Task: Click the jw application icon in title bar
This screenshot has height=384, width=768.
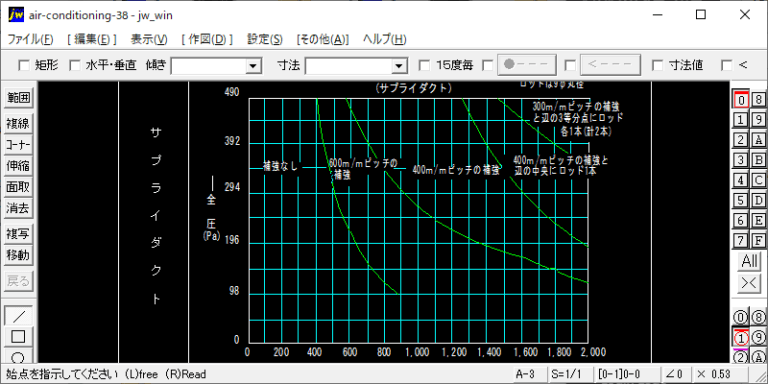Action: [16, 15]
